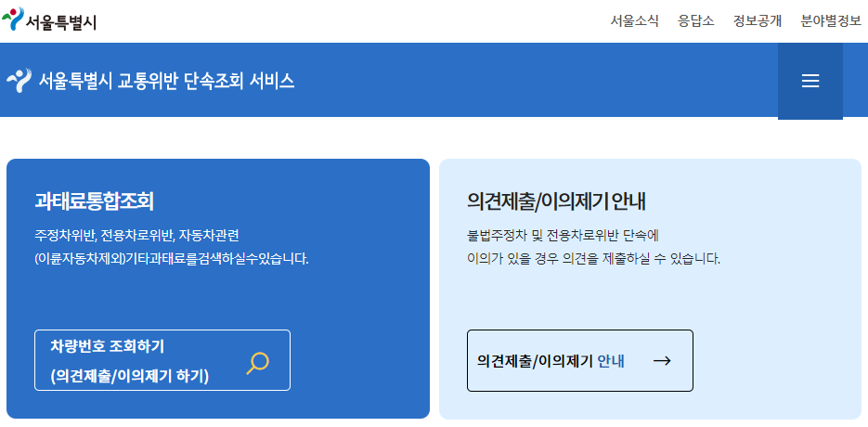Open the 응답소 menu
Screen dimensions: 868x427
[x=696, y=21]
